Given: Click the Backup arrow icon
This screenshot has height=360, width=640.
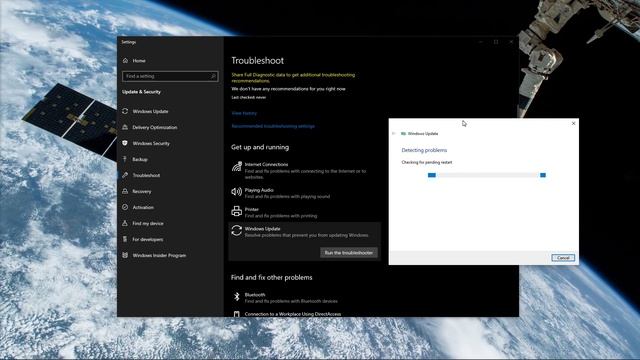Looking at the screenshot, I should point(125,159).
